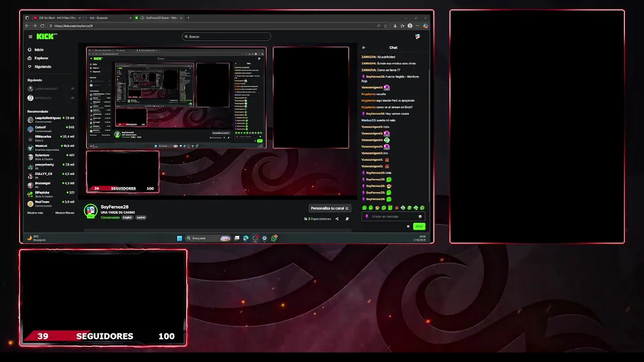Open RealTeam recommended channel
644x362 pixels.
(51, 203)
